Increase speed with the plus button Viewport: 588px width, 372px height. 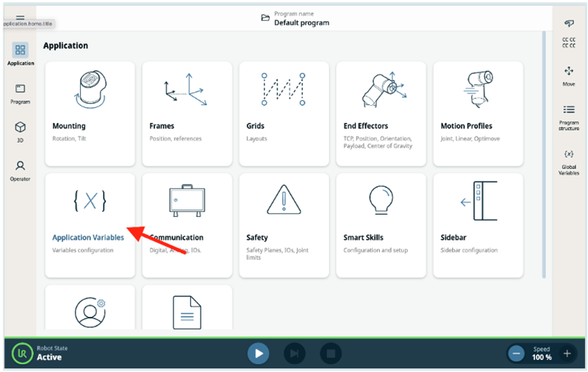click(567, 354)
